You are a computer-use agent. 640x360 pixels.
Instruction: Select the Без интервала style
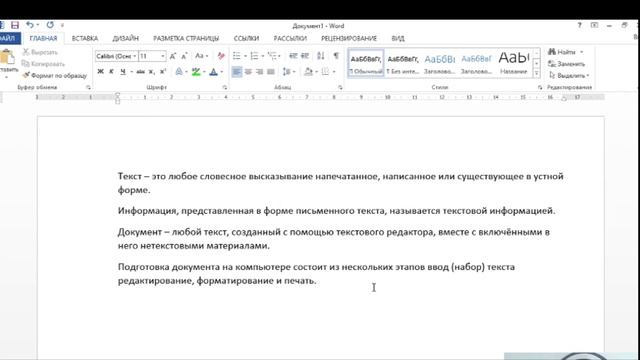(403, 63)
